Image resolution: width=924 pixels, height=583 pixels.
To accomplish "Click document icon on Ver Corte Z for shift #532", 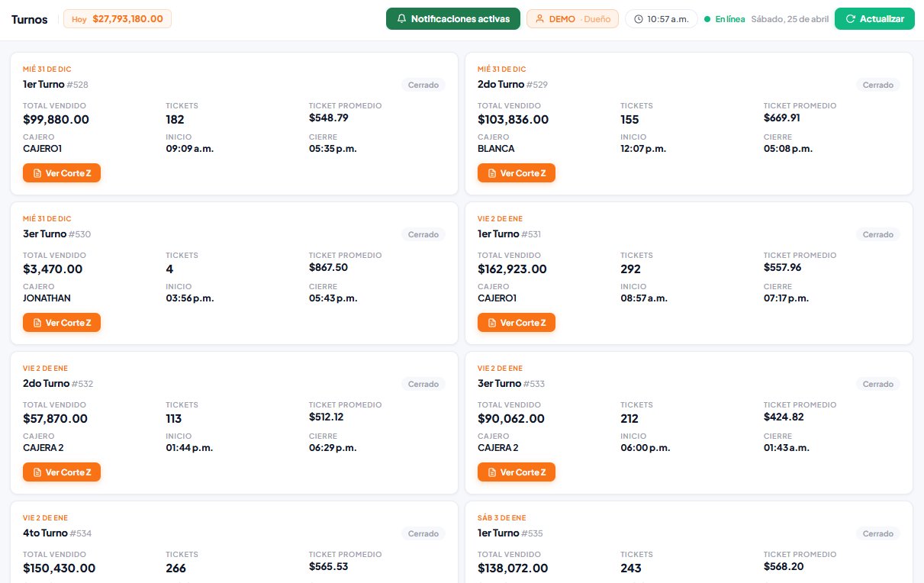I will [37, 472].
